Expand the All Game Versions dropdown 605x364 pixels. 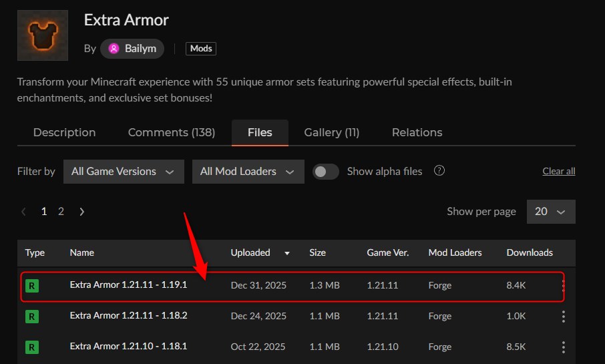tap(124, 172)
